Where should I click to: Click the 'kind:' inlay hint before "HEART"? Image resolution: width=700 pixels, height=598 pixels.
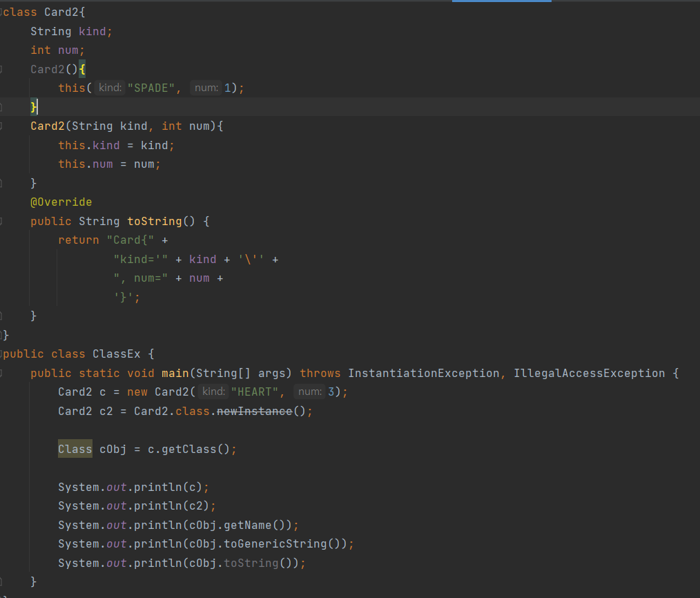[x=213, y=392]
